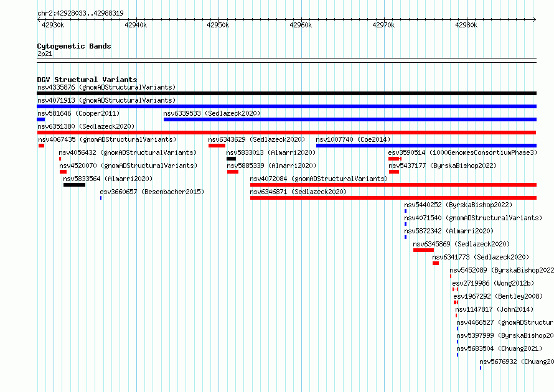Screen dimensions: 554x392
Task: Open nsv5452089 (ByrskaBishop2022) label
Action: (x=502, y=270)
